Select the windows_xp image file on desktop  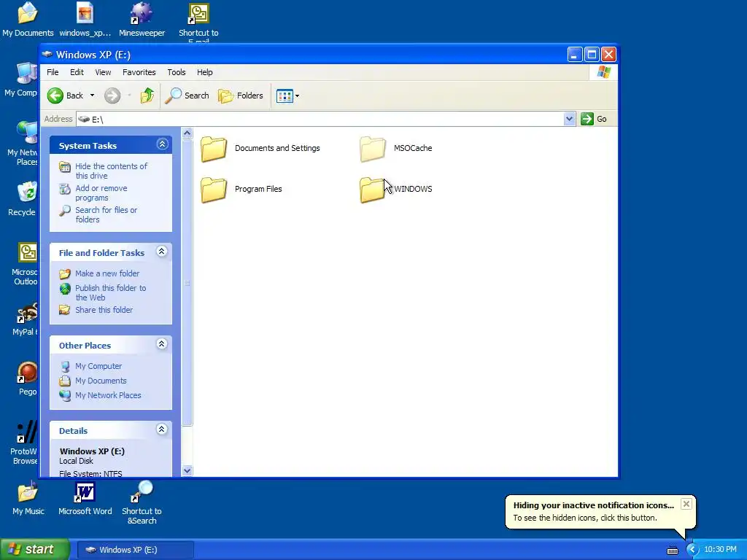point(85,20)
